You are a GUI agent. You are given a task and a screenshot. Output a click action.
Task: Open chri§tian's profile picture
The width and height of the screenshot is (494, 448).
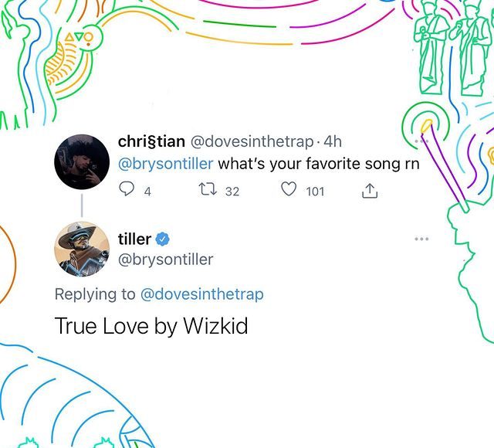pyautogui.click(x=82, y=162)
